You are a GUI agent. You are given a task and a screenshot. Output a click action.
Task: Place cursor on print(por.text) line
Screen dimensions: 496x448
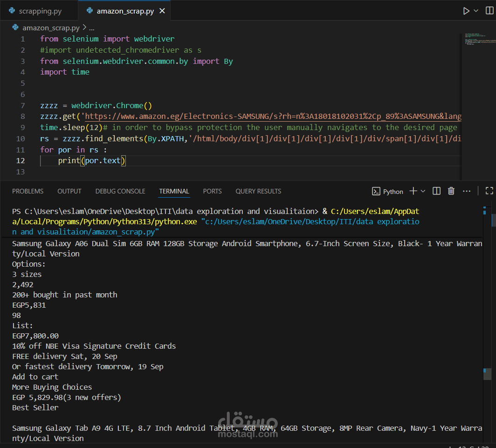(x=92, y=161)
